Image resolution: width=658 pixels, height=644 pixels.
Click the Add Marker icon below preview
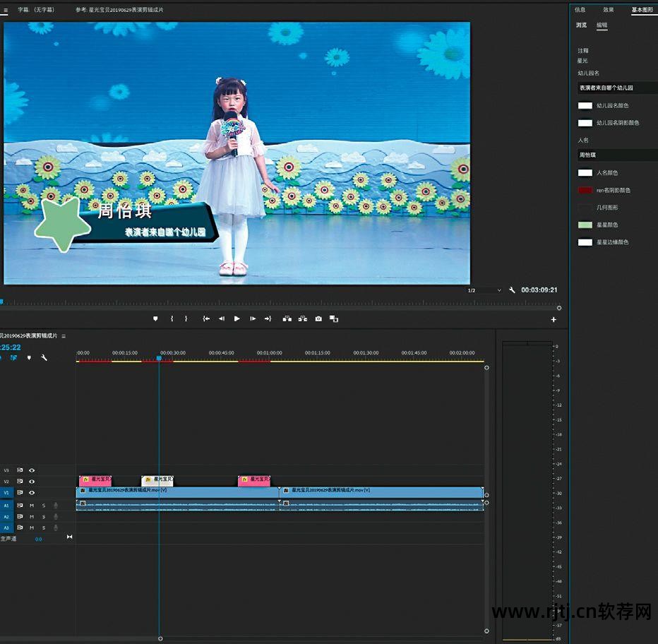(x=155, y=318)
